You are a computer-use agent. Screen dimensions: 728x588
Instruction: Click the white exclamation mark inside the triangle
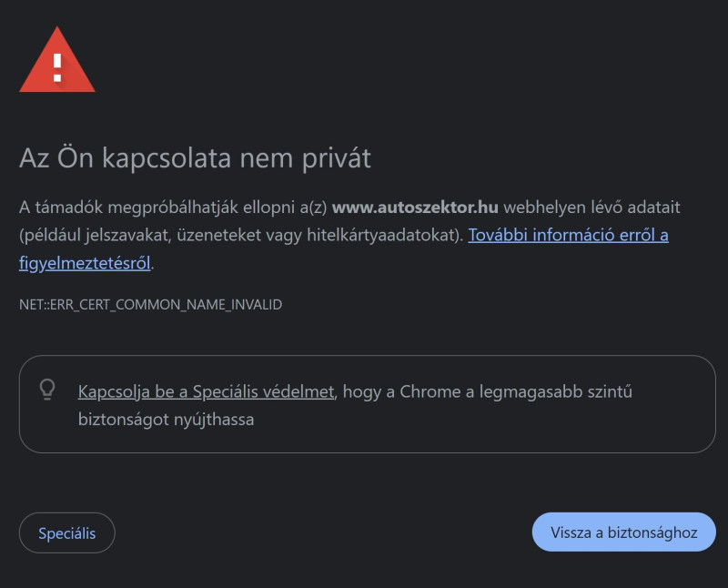point(57,67)
